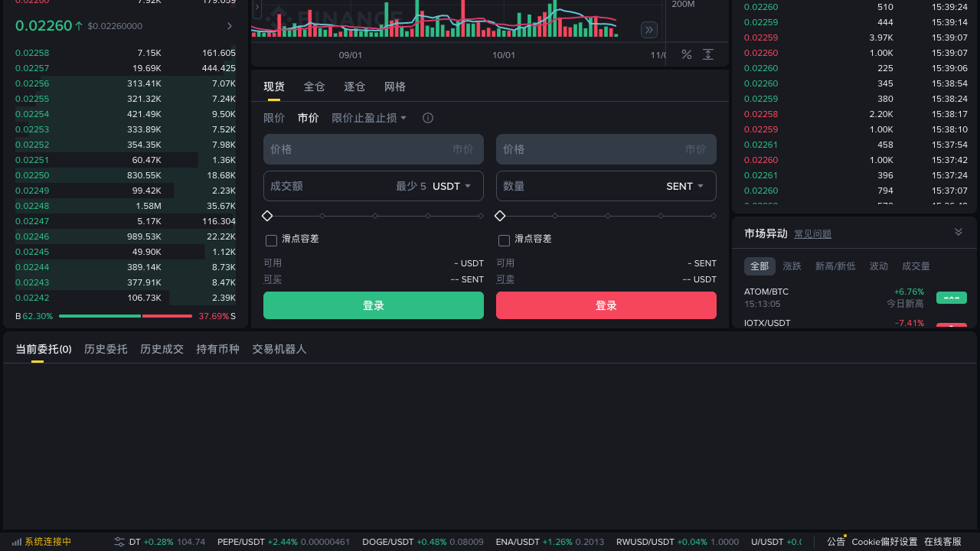The height and width of the screenshot is (551, 980).
Task: Filter market movement by 涨跌
Action: tap(792, 266)
